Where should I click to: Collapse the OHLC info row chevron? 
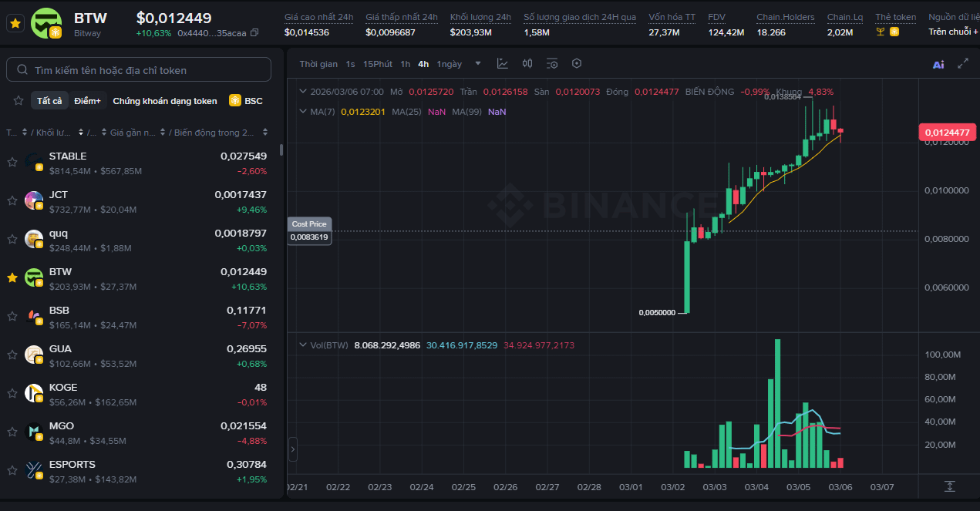pyautogui.click(x=302, y=92)
